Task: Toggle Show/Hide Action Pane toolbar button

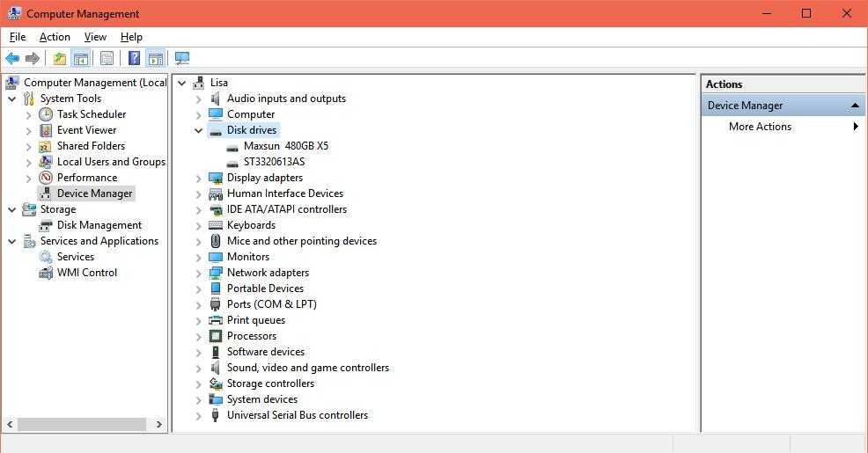Action: pyautogui.click(x=155, y=59)
